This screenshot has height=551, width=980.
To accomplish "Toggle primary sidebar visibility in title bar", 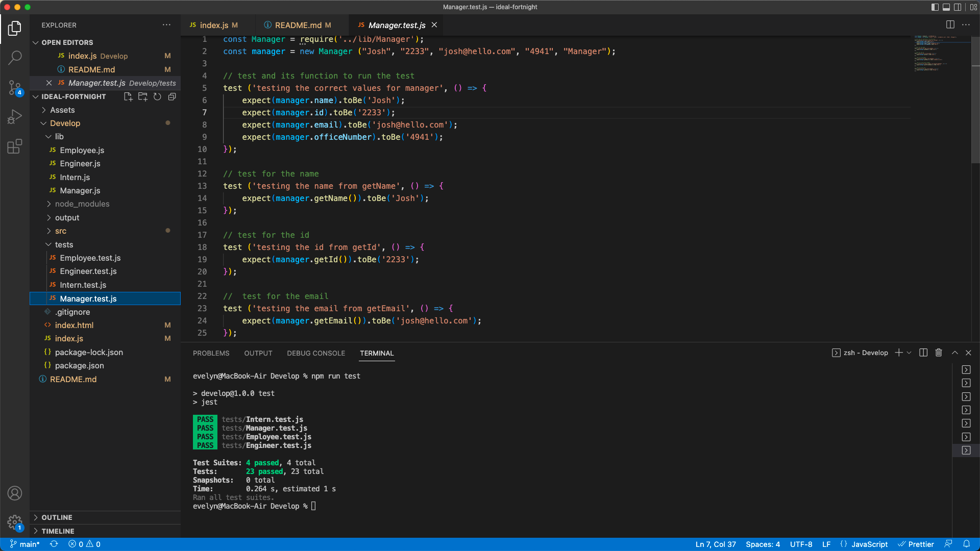I will tap(935, 7).
